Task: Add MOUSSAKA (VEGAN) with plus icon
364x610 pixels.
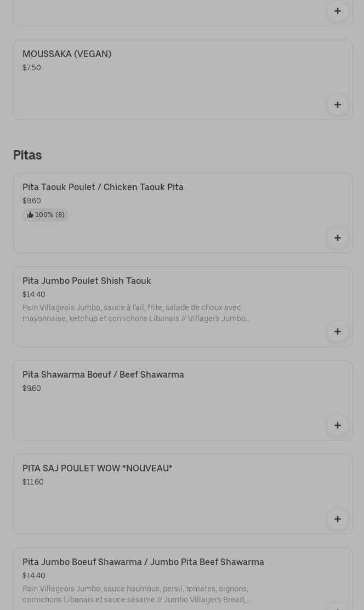Action: click(x=338, y=105)
